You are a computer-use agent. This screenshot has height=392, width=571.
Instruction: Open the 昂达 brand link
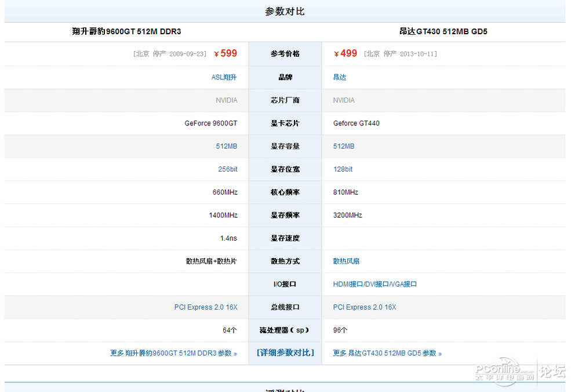[340, 77]
